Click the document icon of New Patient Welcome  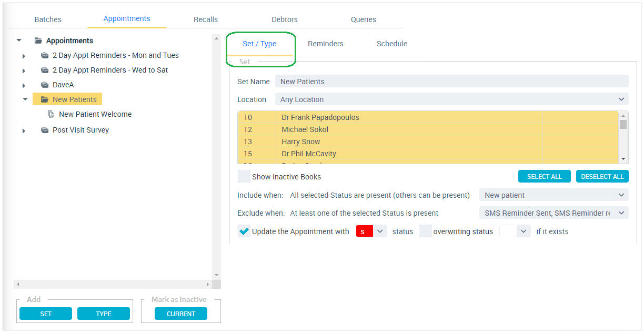(x=51, y=114)
